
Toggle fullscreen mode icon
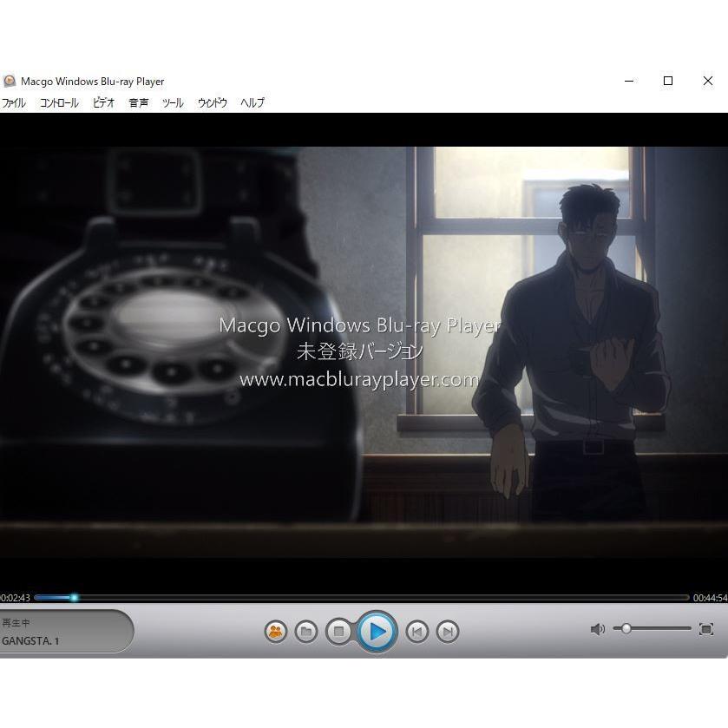point(706,629)
